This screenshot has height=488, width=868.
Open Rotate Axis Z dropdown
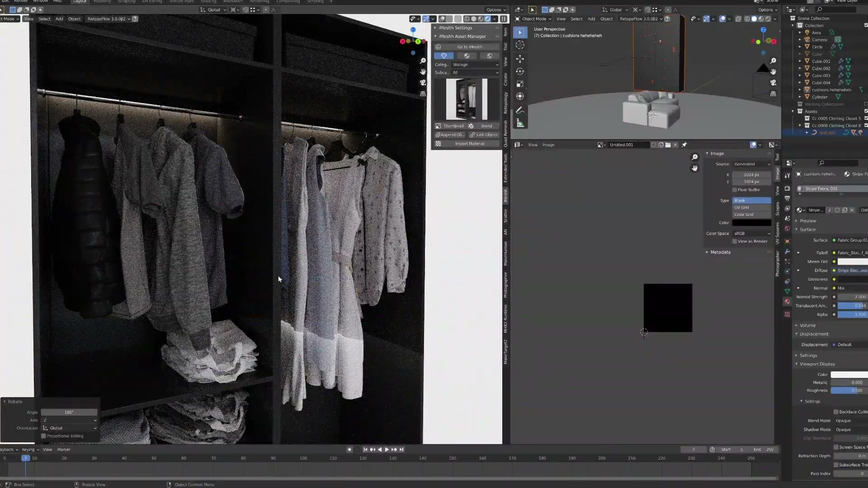[x=69, y=420]
